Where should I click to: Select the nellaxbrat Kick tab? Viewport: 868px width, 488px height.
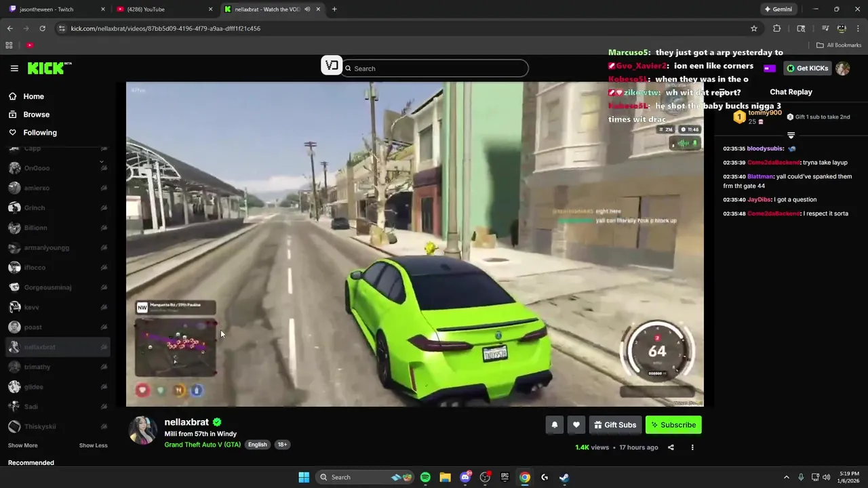click(271, 9)
